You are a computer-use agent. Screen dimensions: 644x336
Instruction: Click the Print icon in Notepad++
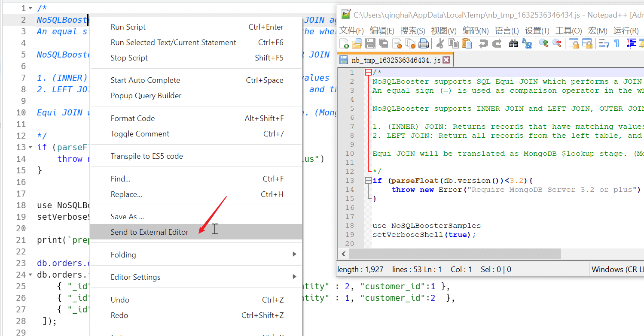click(x=424, y=43)
